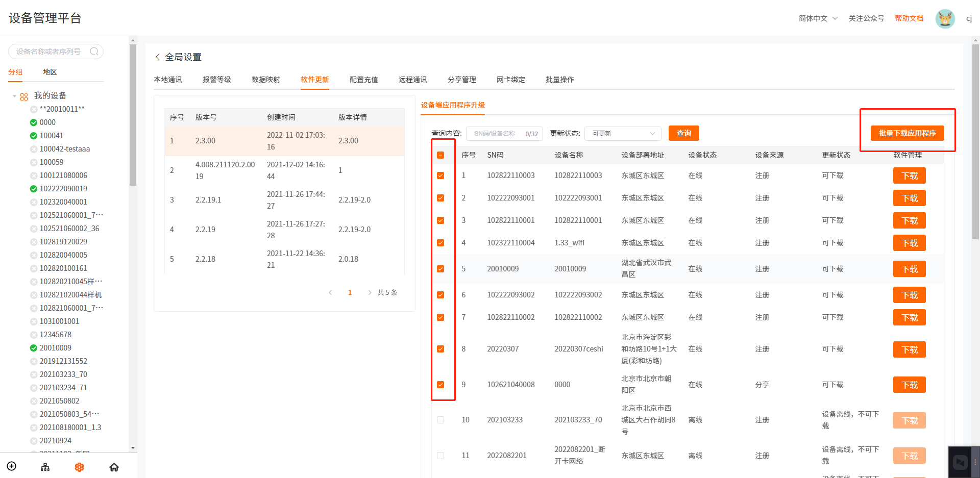This screenshot has width=980, height=478.
Task: Select device 2021050802 in tree
Action: 59,401
